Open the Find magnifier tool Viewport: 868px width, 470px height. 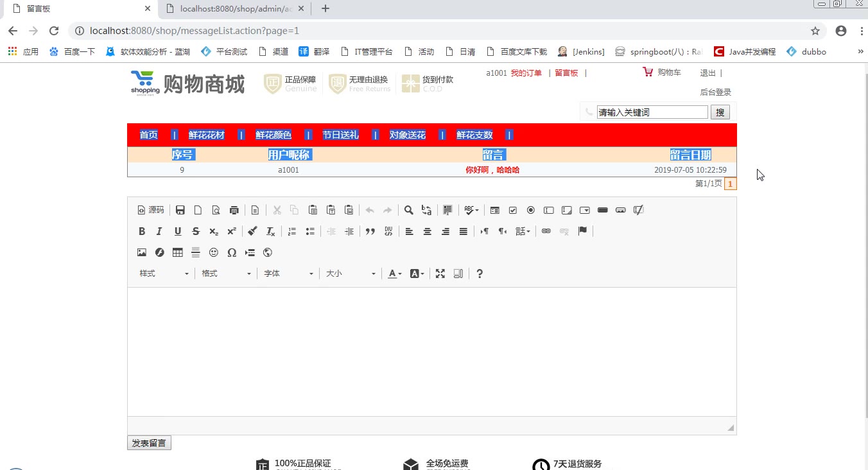point(408,210)
